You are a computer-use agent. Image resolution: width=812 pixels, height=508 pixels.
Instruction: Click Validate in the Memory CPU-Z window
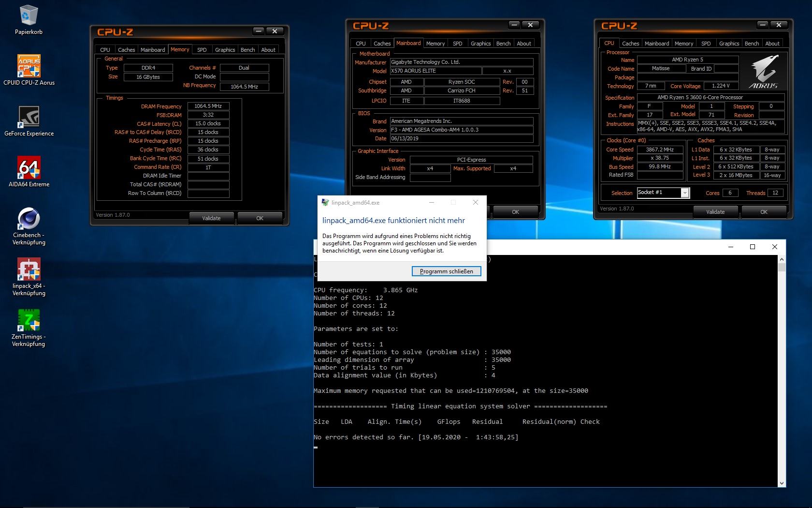(211, 218)
